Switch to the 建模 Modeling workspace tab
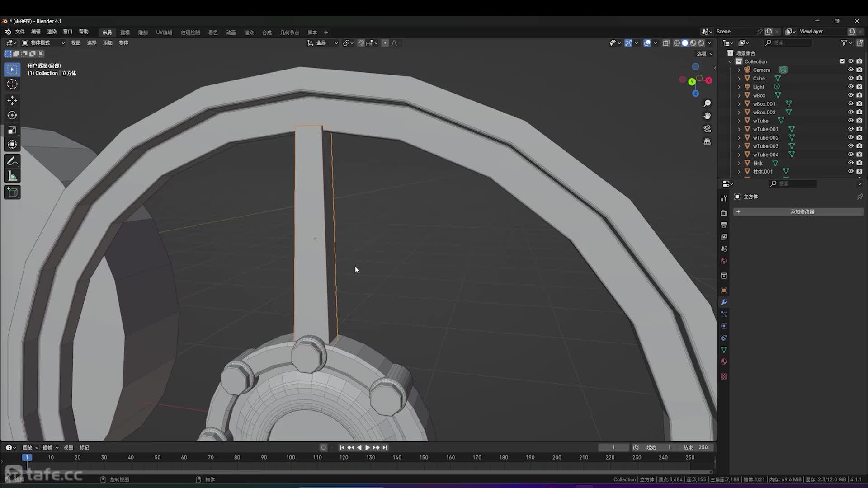 pyautogui.click(x=125, y=33)
